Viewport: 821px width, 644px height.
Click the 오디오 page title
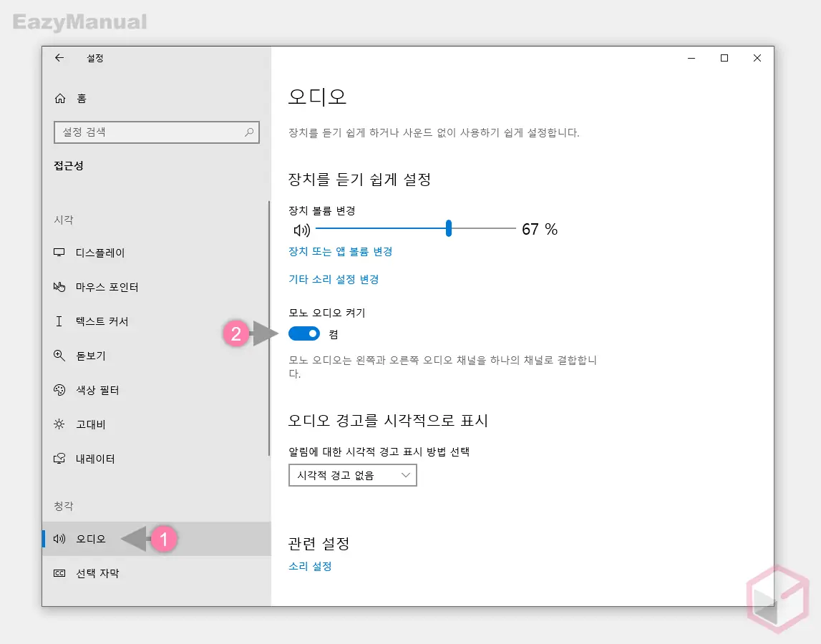(x=317, y=97)
